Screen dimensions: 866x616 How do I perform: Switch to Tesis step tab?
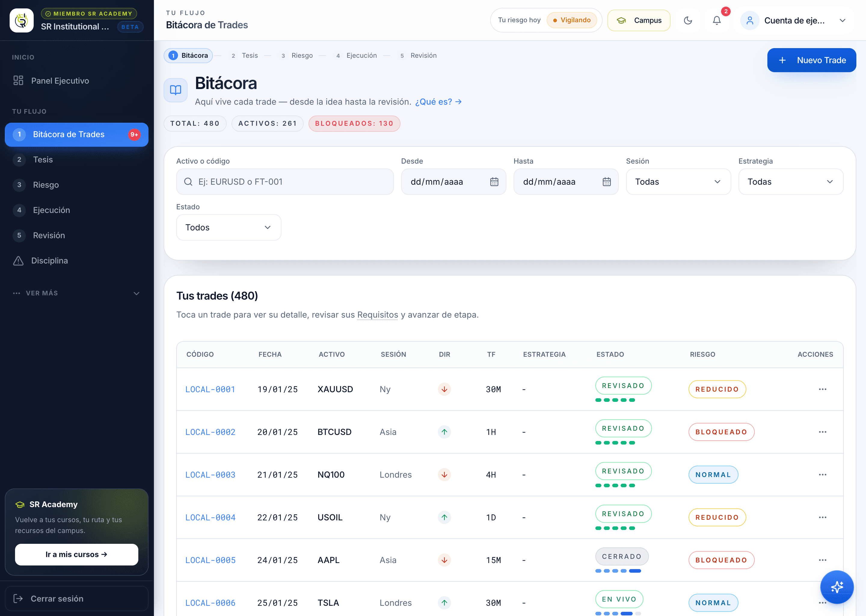[244, 55]
